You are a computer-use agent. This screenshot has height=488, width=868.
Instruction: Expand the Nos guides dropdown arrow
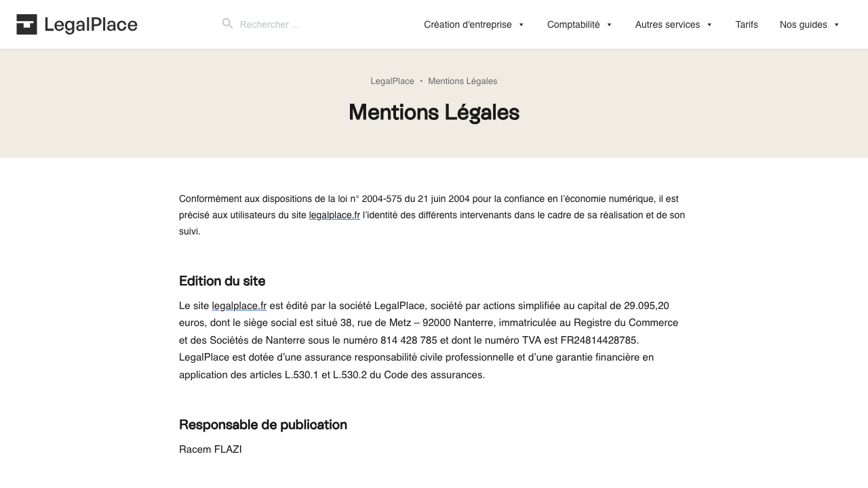[836, 25]
